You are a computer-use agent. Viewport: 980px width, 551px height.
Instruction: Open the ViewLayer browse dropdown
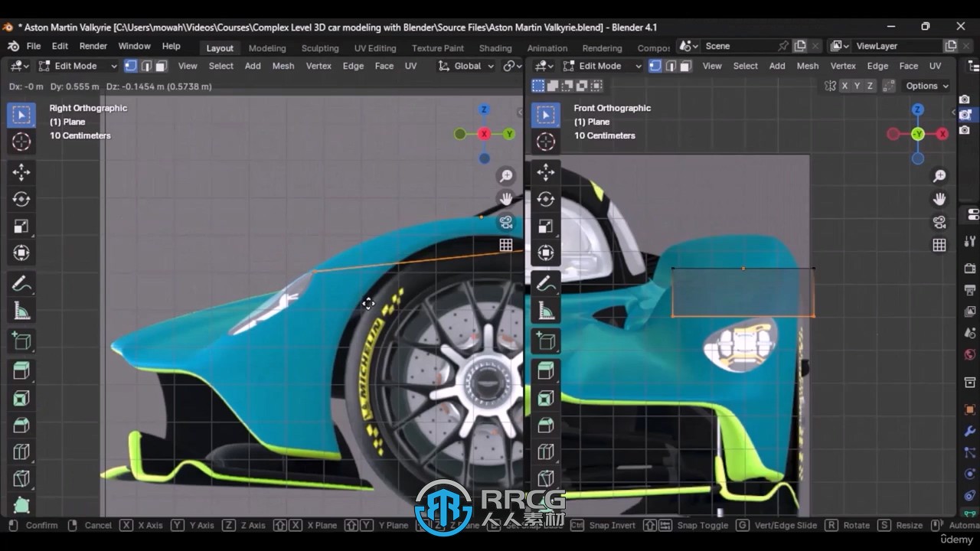click(x=841, y=46)
